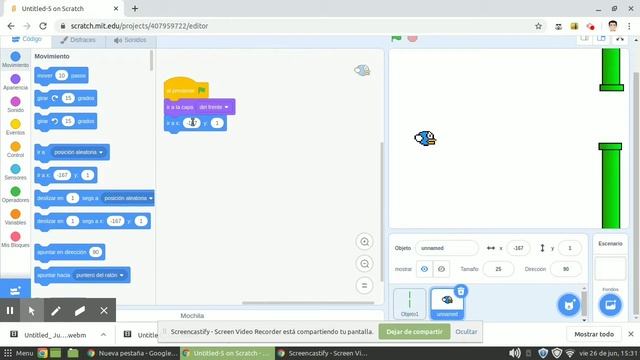Select the Operadores category circle
This screenshot has height=360, width=640.
[16, 191]
